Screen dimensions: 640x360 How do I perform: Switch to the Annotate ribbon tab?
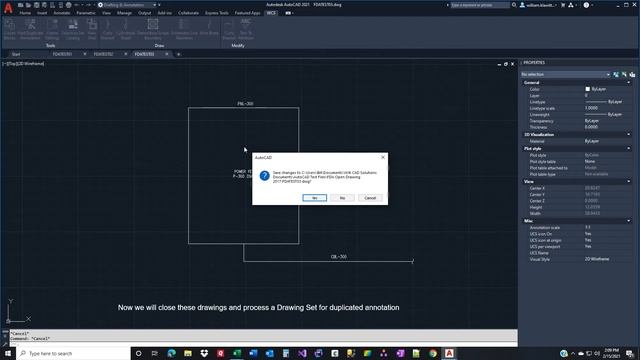[x=62, y=13]
